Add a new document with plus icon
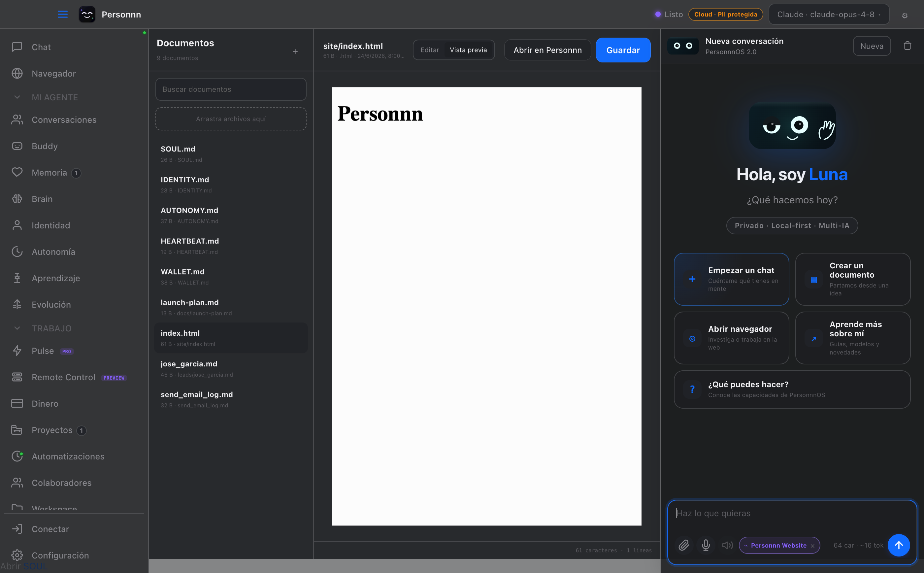This screenshot has width=924, height=573. [295, 51]
